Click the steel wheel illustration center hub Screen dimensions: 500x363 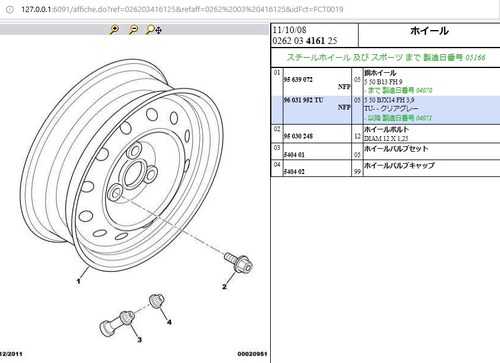[x=136, y=174]
